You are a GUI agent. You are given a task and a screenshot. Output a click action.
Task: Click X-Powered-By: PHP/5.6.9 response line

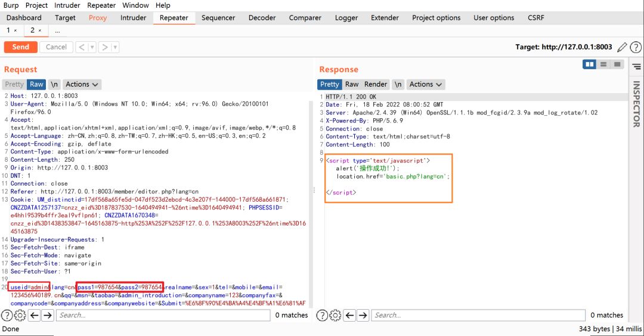point(364,121)
